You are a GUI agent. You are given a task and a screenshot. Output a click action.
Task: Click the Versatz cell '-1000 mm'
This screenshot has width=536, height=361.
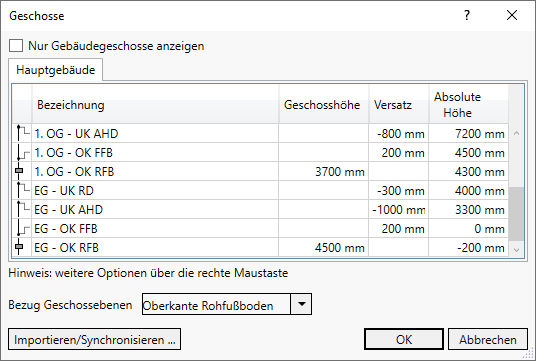[x=399, y=210]
